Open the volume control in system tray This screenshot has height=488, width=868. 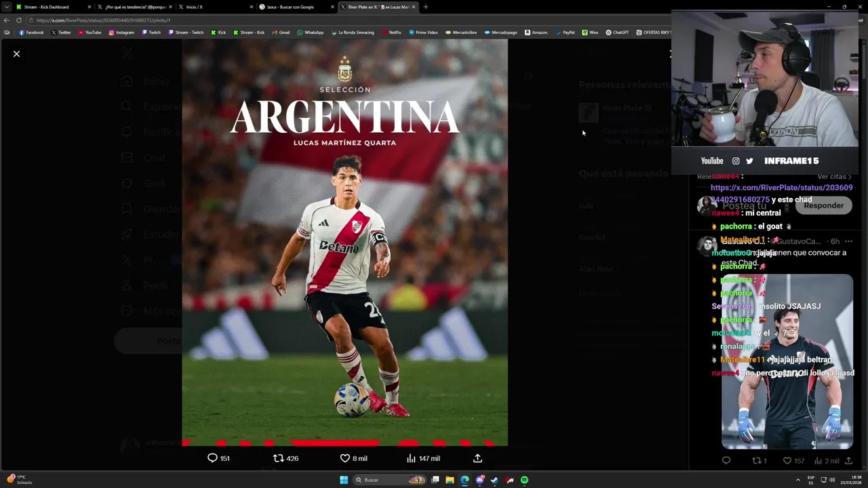[832, 480]
